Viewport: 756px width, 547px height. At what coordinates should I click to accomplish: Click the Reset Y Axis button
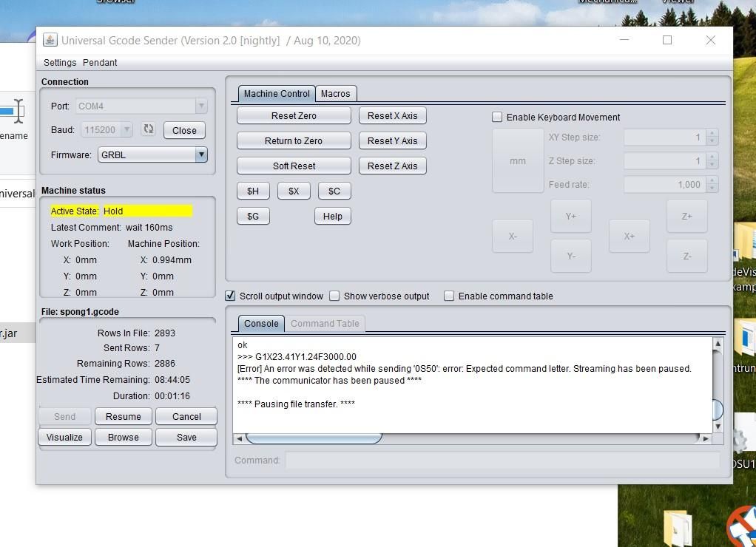[x=393, y=140]
